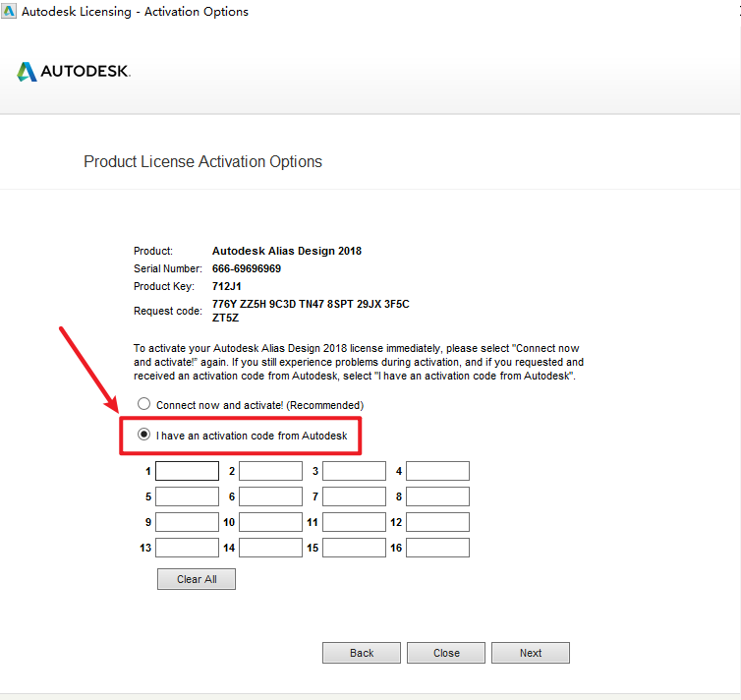Viewport: 741px width, 700px height.
Task: Click activation code field 8
Action: pos(437,496)
